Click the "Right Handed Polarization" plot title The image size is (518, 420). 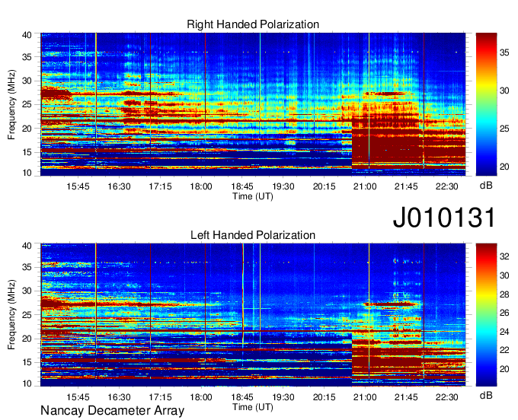(253, 24)
